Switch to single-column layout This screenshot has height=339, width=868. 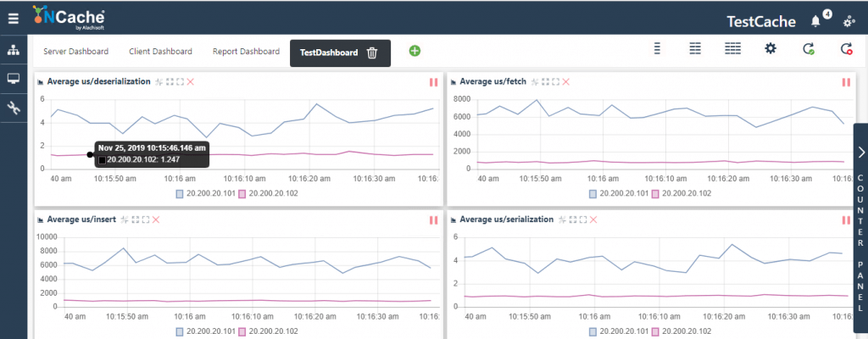657,48
